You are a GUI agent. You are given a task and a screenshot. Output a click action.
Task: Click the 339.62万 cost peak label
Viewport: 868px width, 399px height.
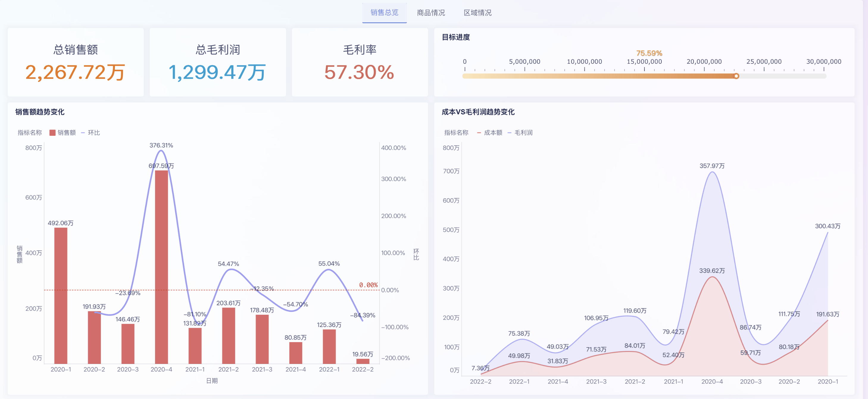(712, 271)
